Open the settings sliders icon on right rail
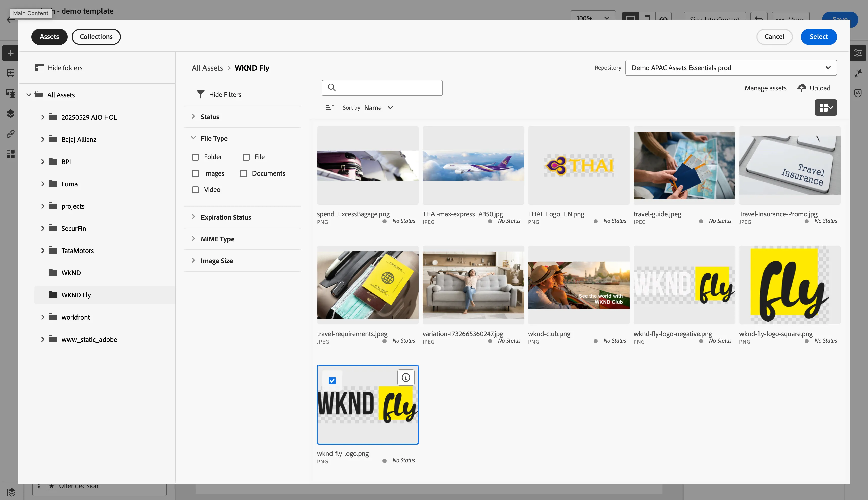868x500 pixels. pos(858,53)
